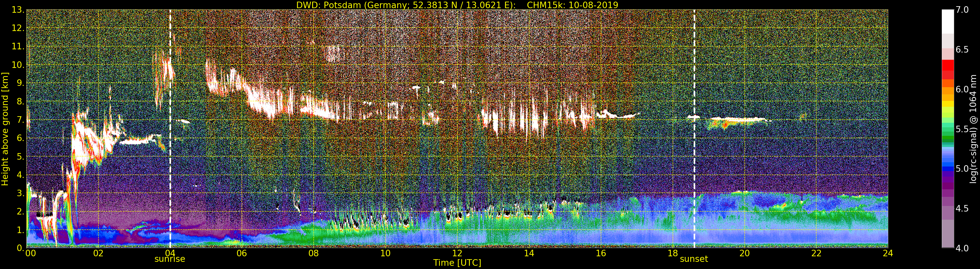Click the 'Time [UTC]' axis label
Screen dimensions: 980x269
[x=457, y=263]
